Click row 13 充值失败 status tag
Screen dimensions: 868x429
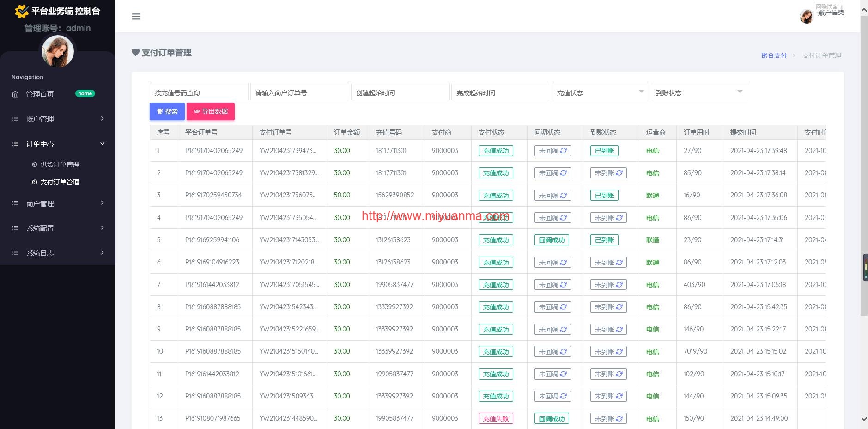pyautogui.click(x=496, y=419)
